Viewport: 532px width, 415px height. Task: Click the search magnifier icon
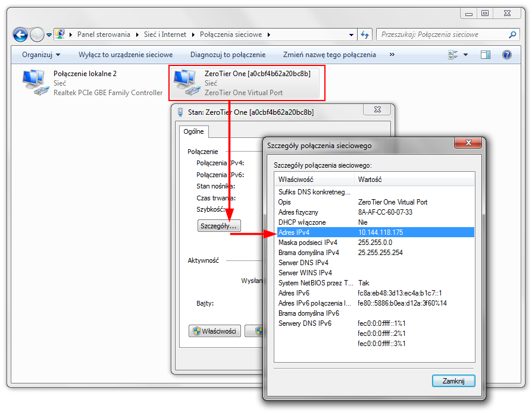[513, 34]
